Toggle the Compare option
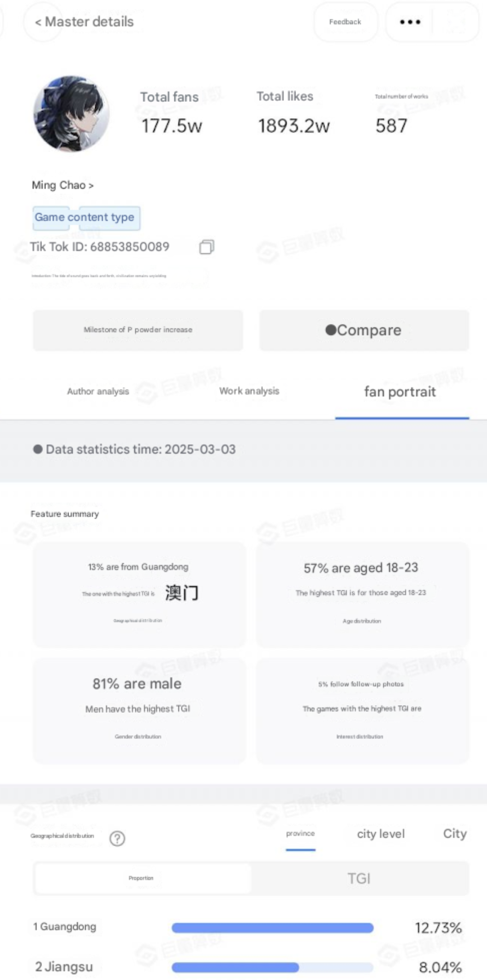This screenshot has width=487, height=980. tap(364, 330)
